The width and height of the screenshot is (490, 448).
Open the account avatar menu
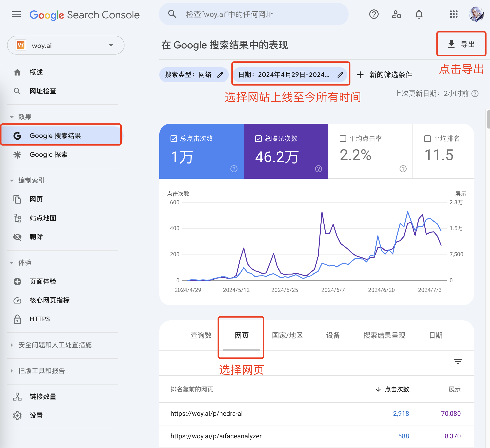(476, 14)
